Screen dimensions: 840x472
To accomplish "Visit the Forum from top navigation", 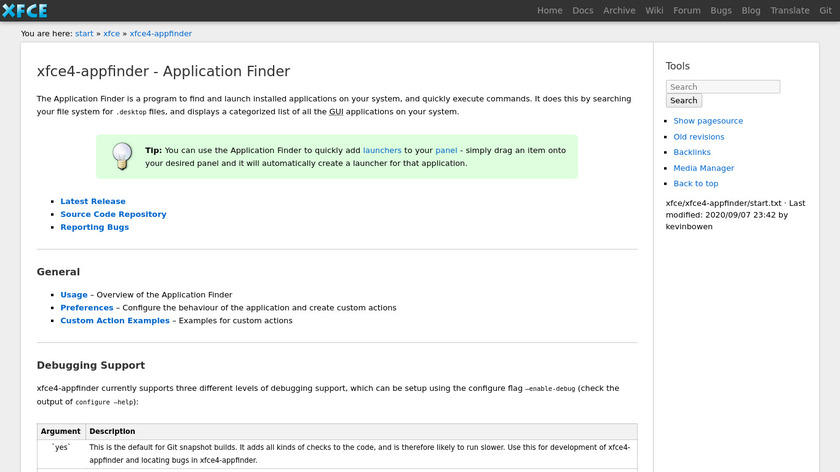I will pyautogui.click(x=687, y=11).
